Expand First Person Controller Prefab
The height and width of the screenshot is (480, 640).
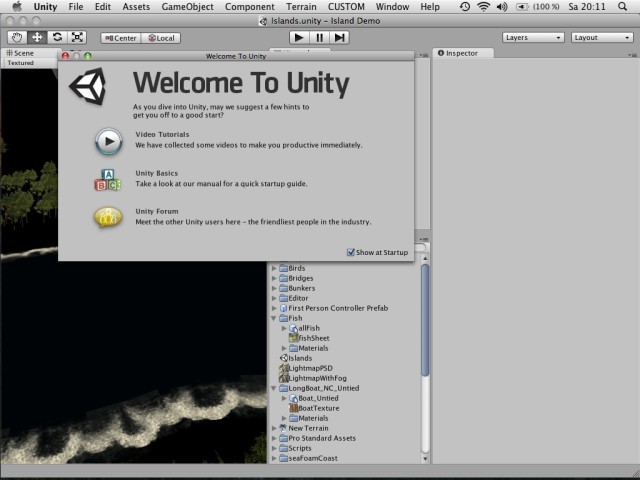click(274, 308)
